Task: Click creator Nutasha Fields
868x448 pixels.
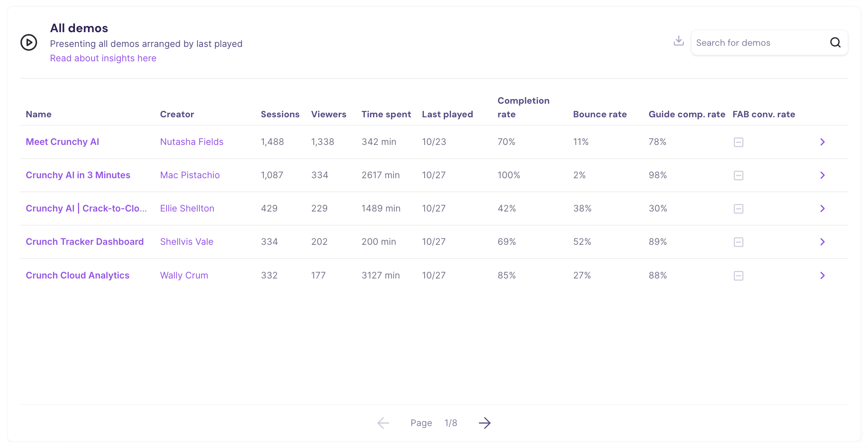Action: (191, 142)
